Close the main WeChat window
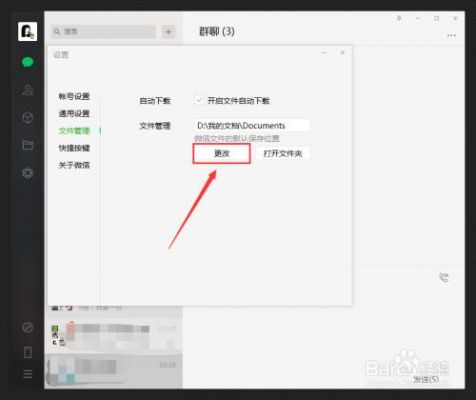476x400 pixels. click(x=455, y=18)
